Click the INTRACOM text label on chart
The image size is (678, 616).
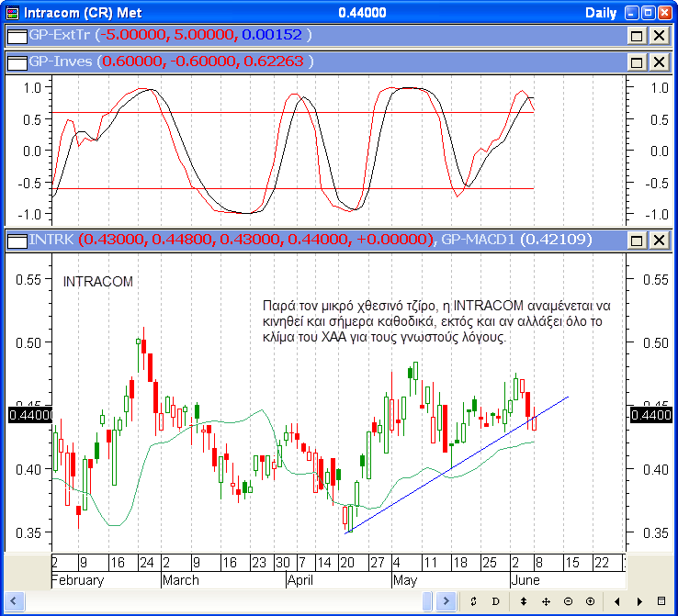(x=98, y=282)
